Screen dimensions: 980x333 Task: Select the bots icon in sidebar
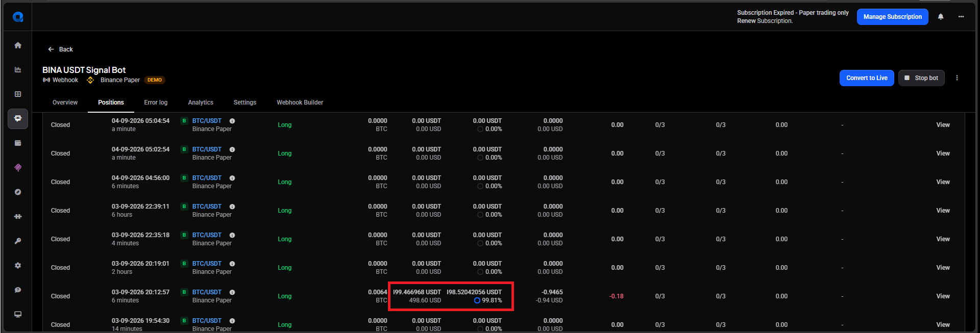point(18,118)
